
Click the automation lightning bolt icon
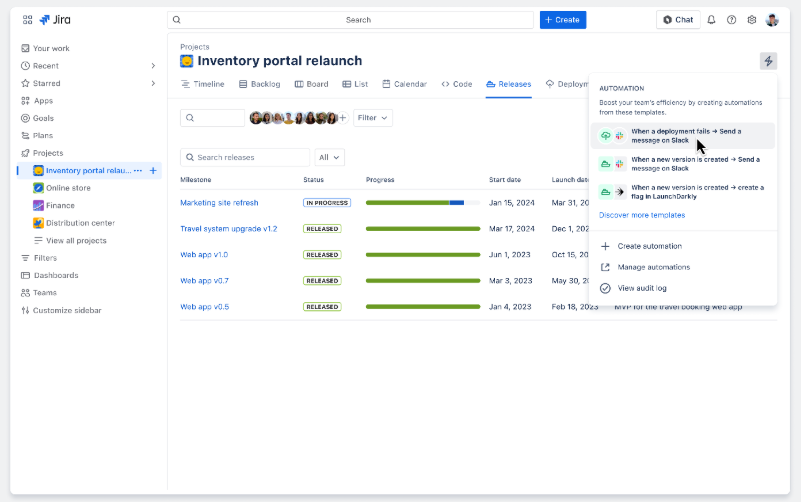pos(768,61)
